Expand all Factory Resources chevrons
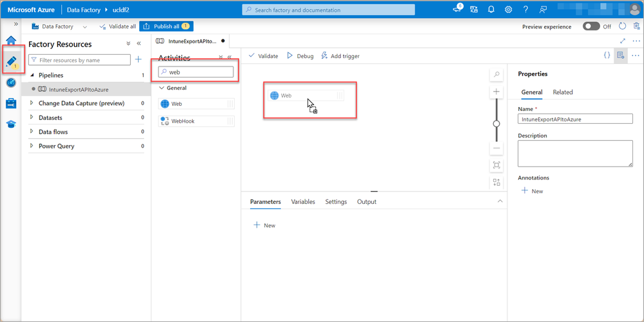This screenshot has width=644, height=322. pos(128,44)
